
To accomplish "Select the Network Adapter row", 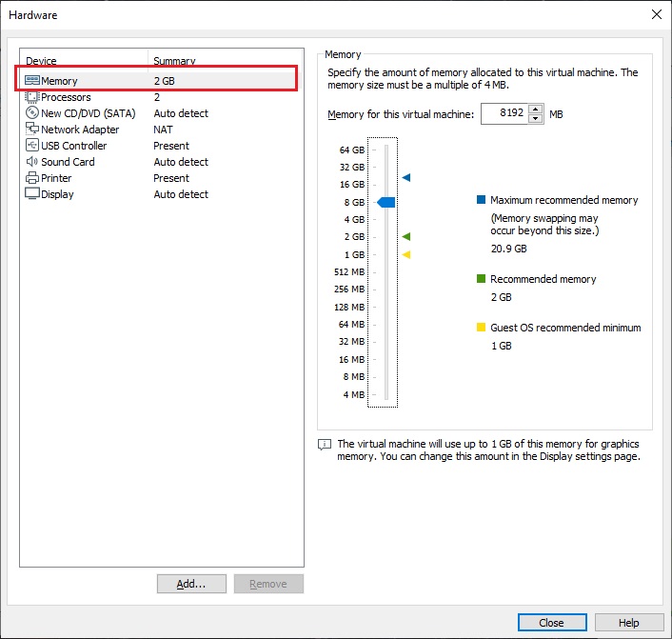I will pos(161,130).
